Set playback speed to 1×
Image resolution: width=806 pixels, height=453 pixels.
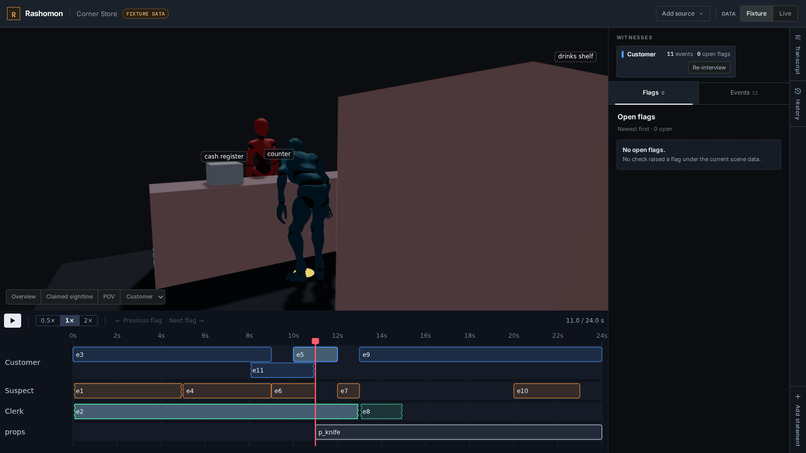pyautogui.click(x=69, y=320)
